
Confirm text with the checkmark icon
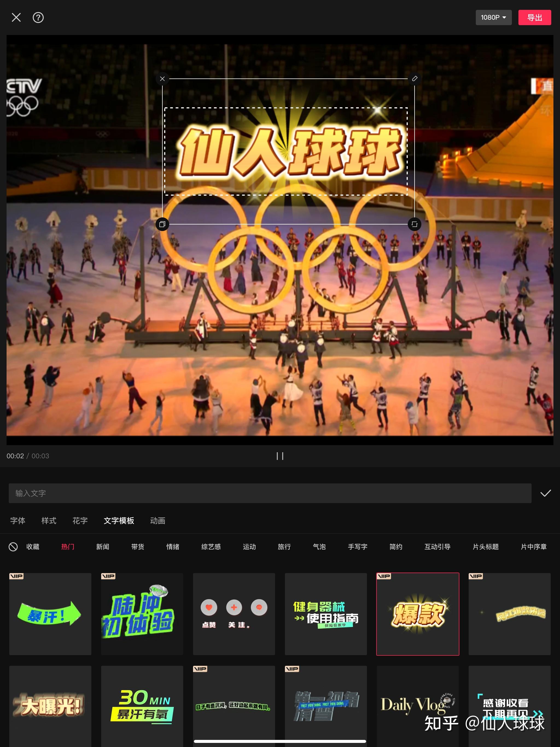click(546, 493)
